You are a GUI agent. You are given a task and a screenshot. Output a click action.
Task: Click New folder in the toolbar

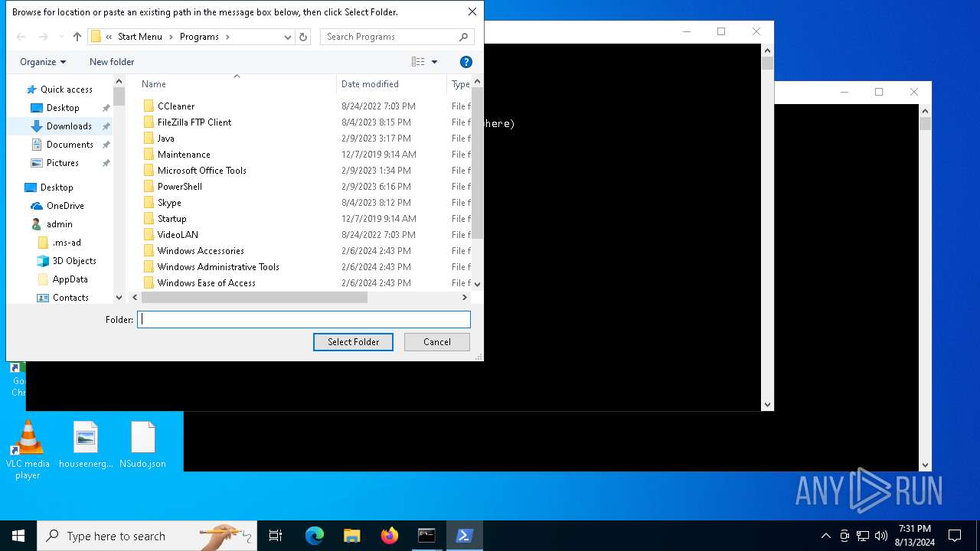pos(112,62)
